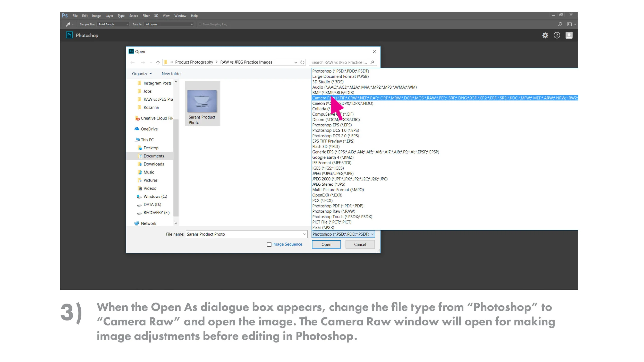Close the Open dialog
This screenshot has height=362, width=644.
[375, 51]
